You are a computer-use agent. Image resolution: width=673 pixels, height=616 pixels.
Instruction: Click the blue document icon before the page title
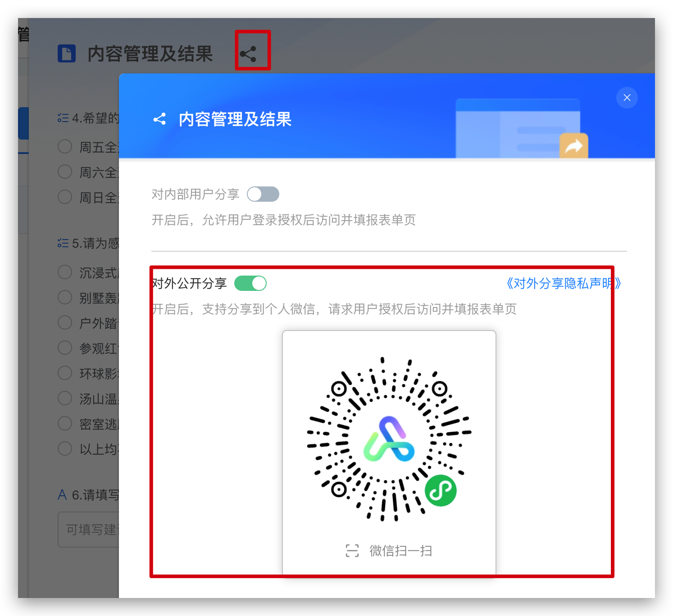click(67, 54)
